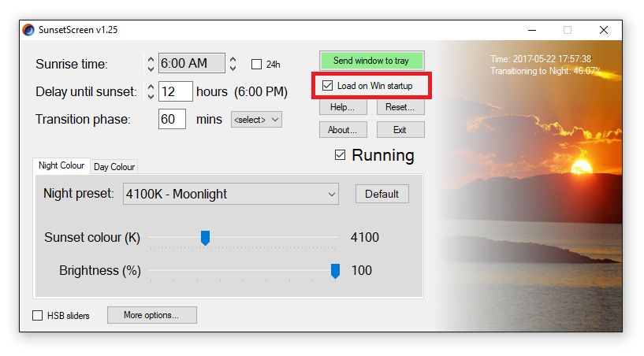The width and height of the screenshot is (644, 356).
Task: Click Send window to tray button
Action: click(x=372, y=61)
